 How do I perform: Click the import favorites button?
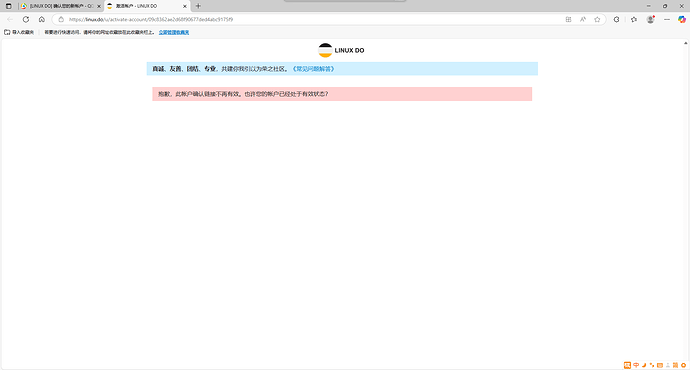tap(19, 32)
